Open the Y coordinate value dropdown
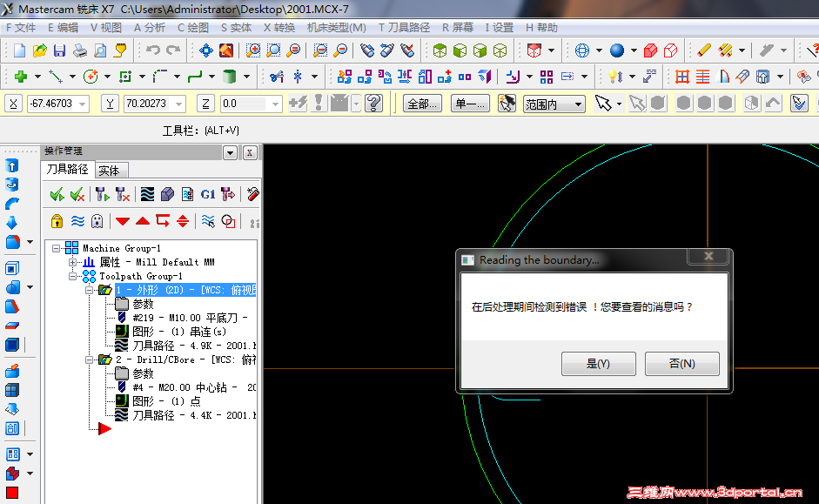 (x=179, y=104)
